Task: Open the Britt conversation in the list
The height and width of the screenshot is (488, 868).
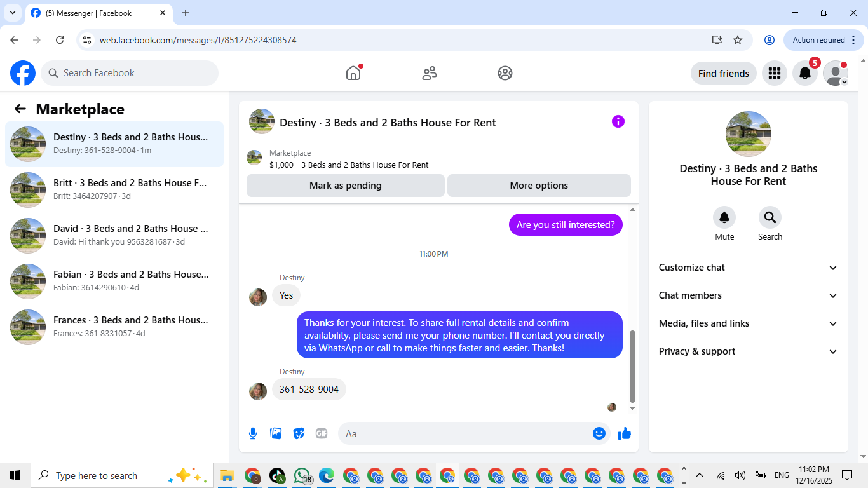Action: click(x=114, y=190)
